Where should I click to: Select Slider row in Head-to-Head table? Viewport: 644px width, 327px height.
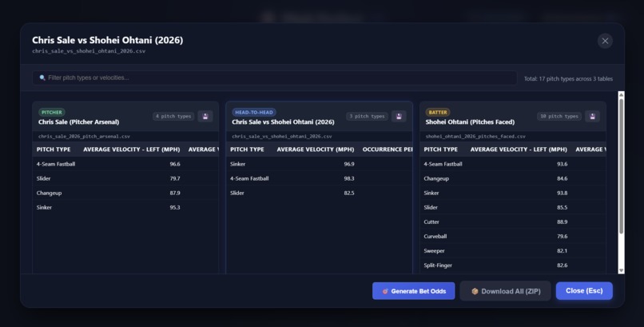[x=319, y=193]
